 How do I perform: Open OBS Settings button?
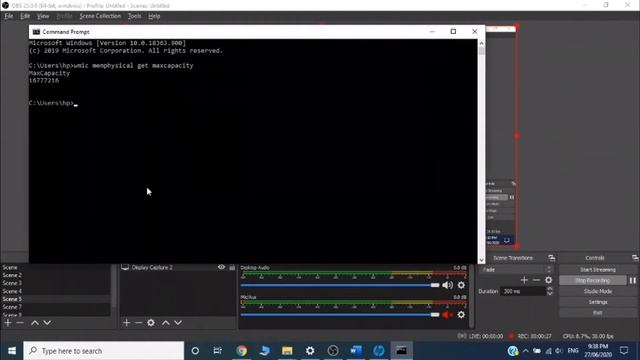tap(598, 302)
